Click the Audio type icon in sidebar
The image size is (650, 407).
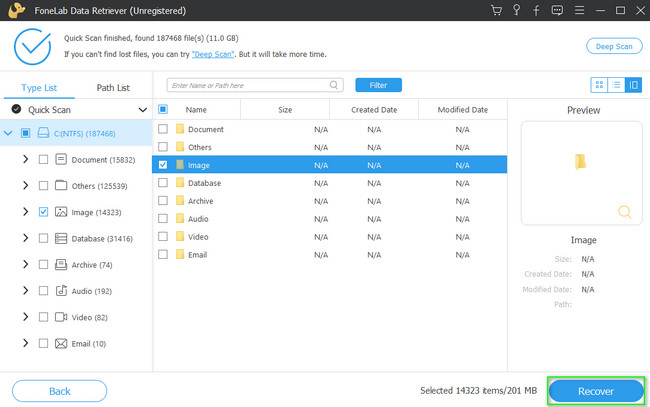tap(61, 291)
